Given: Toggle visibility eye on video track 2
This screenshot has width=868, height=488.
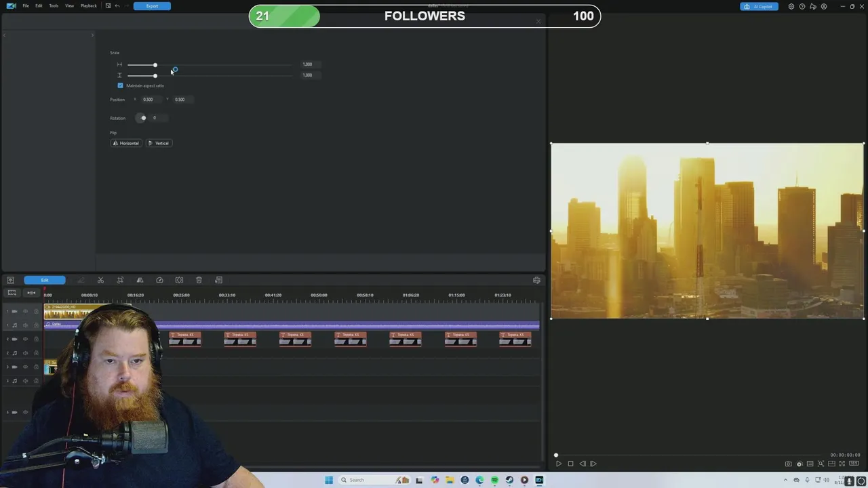Looking at the screenshot, I should click(x=26, y=339).
